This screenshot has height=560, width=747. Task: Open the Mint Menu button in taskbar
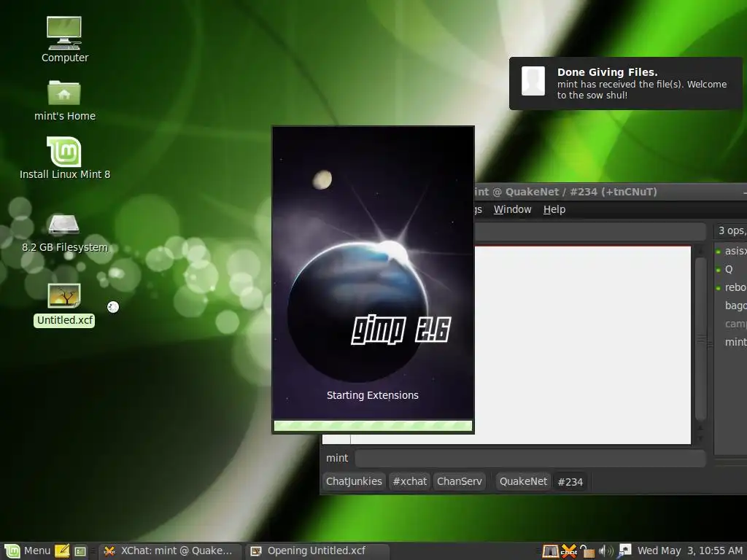(27, 551)
